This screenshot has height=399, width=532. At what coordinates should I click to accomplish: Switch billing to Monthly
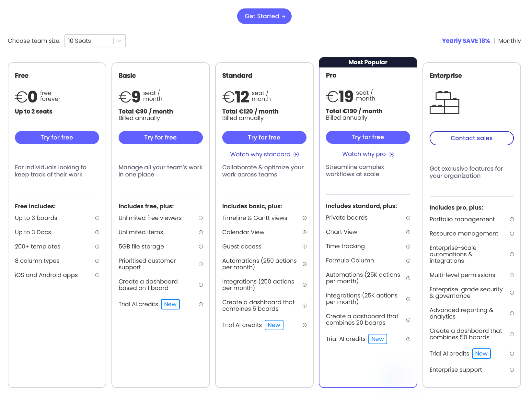click(510, 41)
